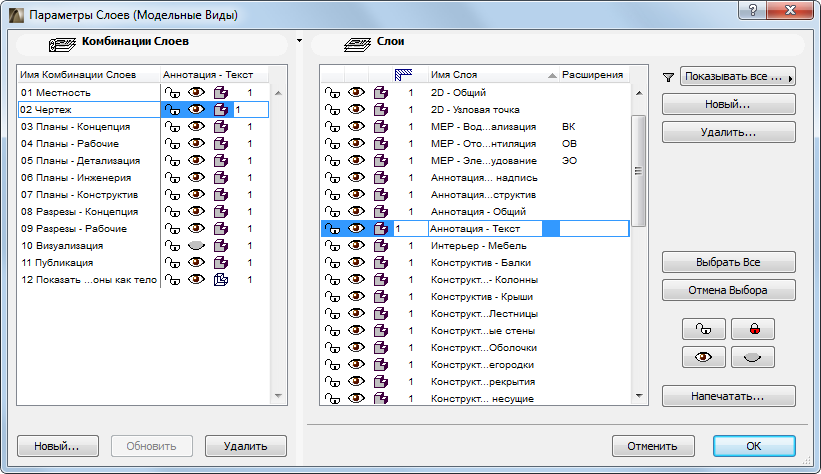Viewport: 821px width, 474px height.
Task: Click layers list scrollbar thumb
Action: [x=638, y=171]
